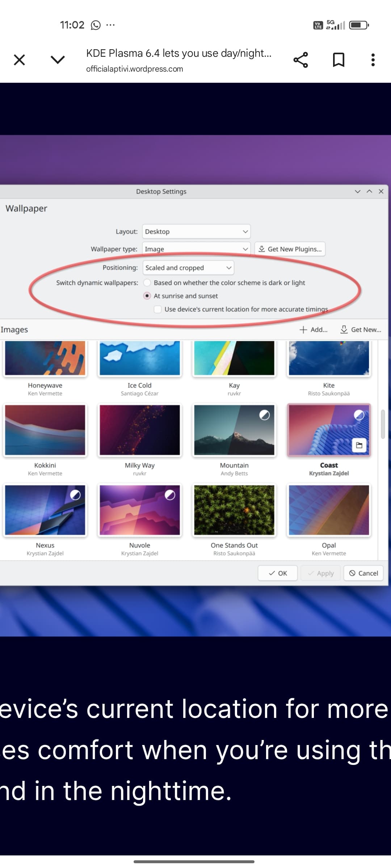Select the Mountain wallpaper thumbnail

[234, 430]
